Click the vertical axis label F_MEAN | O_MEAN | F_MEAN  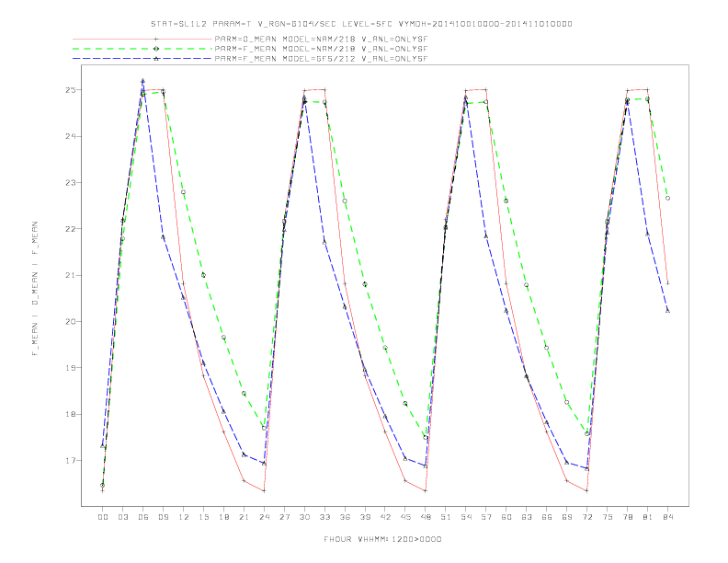click(35, 289)
